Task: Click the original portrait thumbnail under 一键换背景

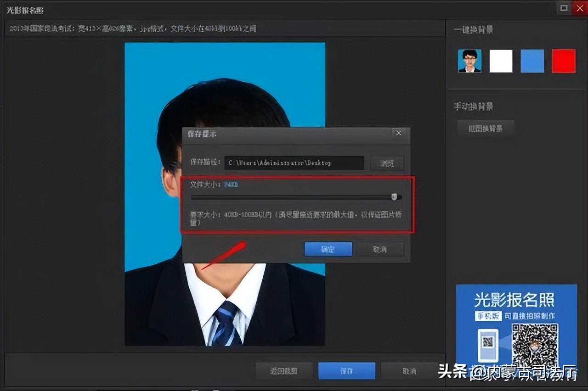Action: [469, 60]
